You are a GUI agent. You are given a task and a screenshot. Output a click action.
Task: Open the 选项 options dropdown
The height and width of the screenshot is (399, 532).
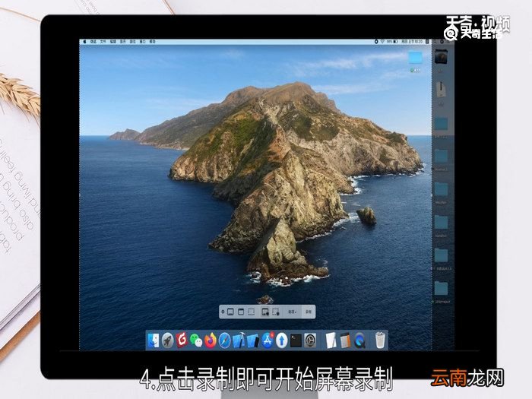[292, 312]
